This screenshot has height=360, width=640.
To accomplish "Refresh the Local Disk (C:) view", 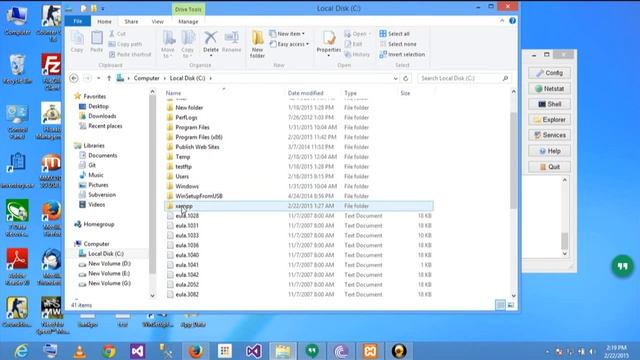I will coord(406,78).
